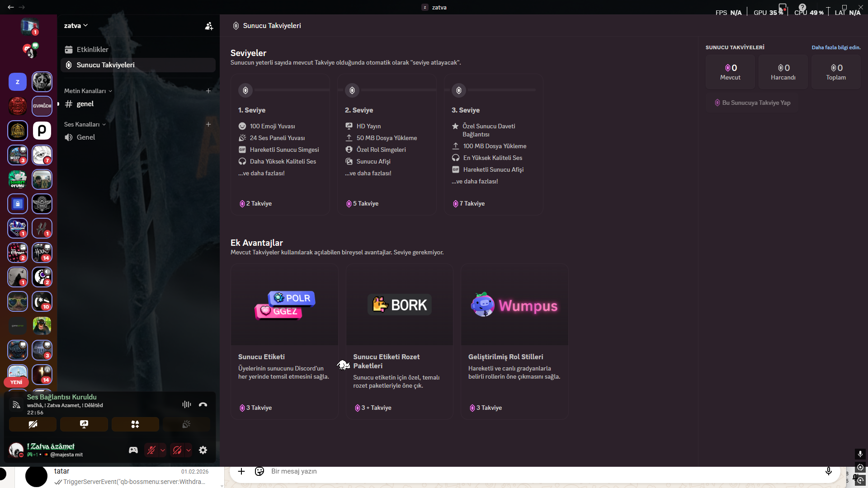Open user settings gear icon

click(203, 450)
